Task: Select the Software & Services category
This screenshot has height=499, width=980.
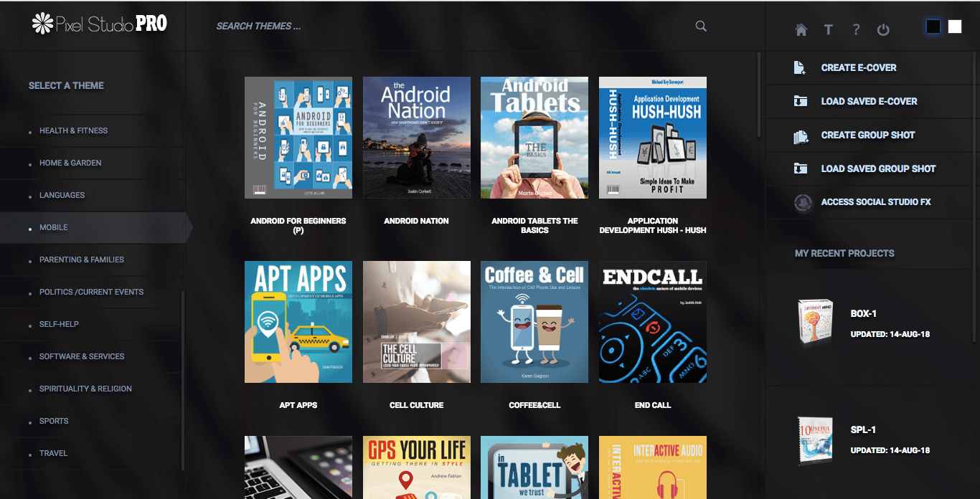Action: [82, 356]
